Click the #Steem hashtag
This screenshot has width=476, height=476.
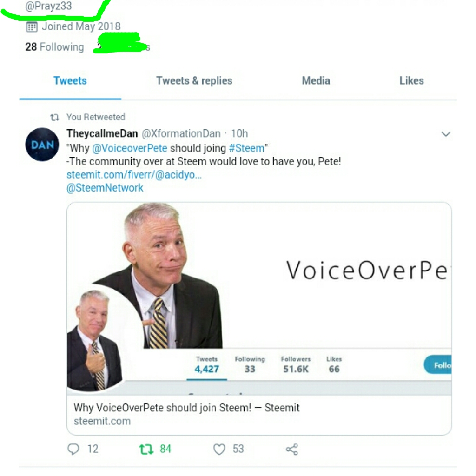247,148
